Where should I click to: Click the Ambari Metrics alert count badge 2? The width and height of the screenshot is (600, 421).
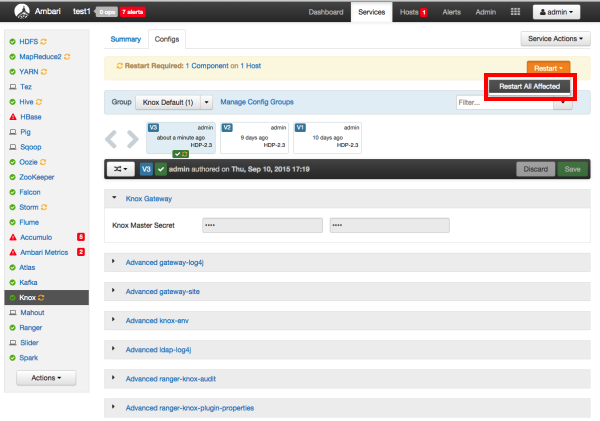click(81, 252)
